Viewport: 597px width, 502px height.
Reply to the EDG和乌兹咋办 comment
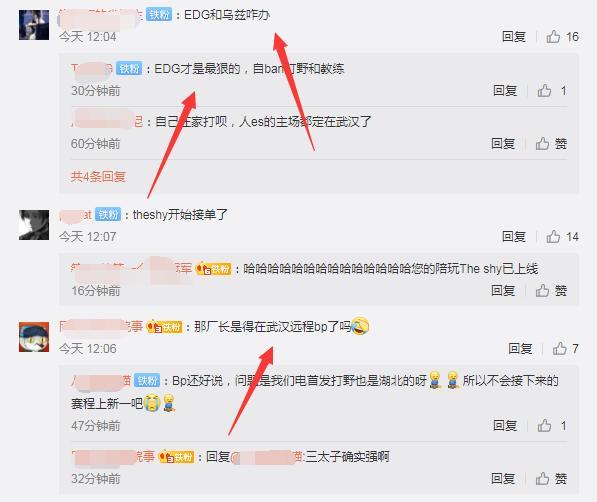coord(514,37)
